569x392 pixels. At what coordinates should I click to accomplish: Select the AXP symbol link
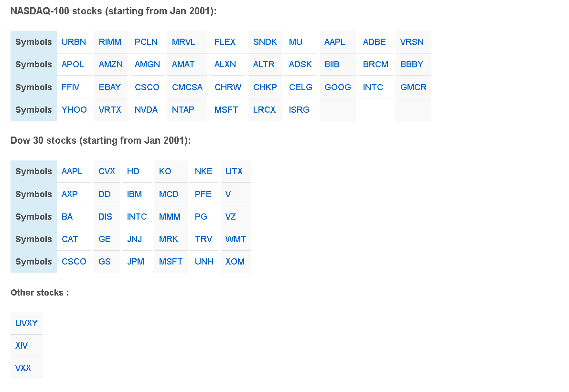click(70, 194)
